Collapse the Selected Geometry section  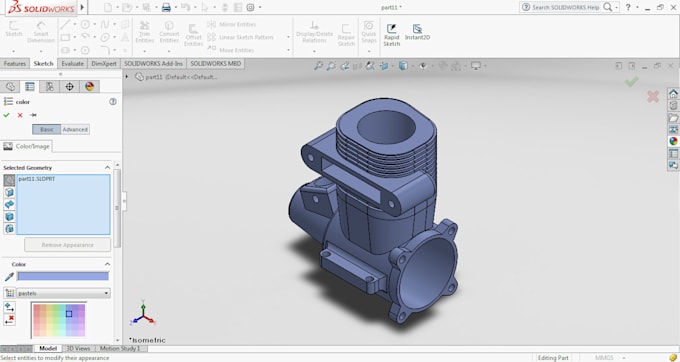(107, 167)
